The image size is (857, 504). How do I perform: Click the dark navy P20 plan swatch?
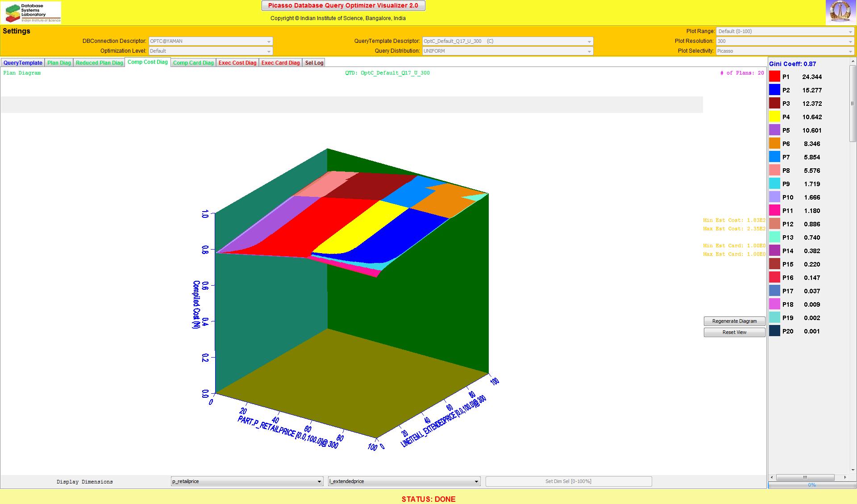[774, 331]
